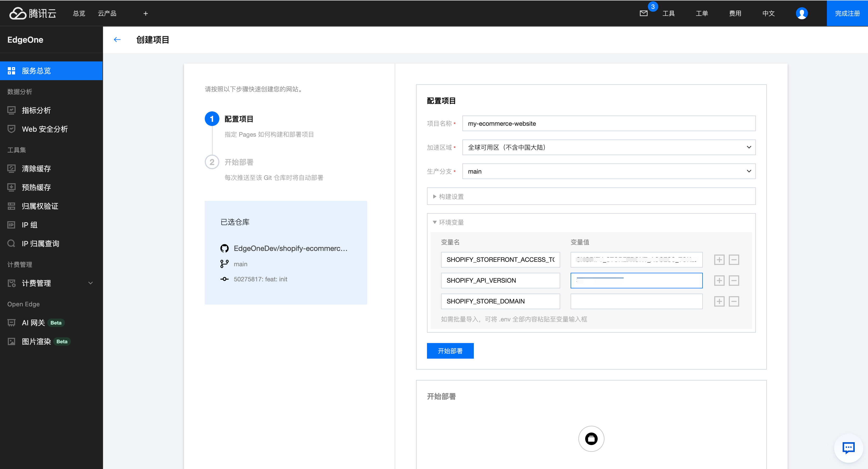Open the user avatar account menu
This screenshot has width=868, height=469.
click(x=801, y=14)
